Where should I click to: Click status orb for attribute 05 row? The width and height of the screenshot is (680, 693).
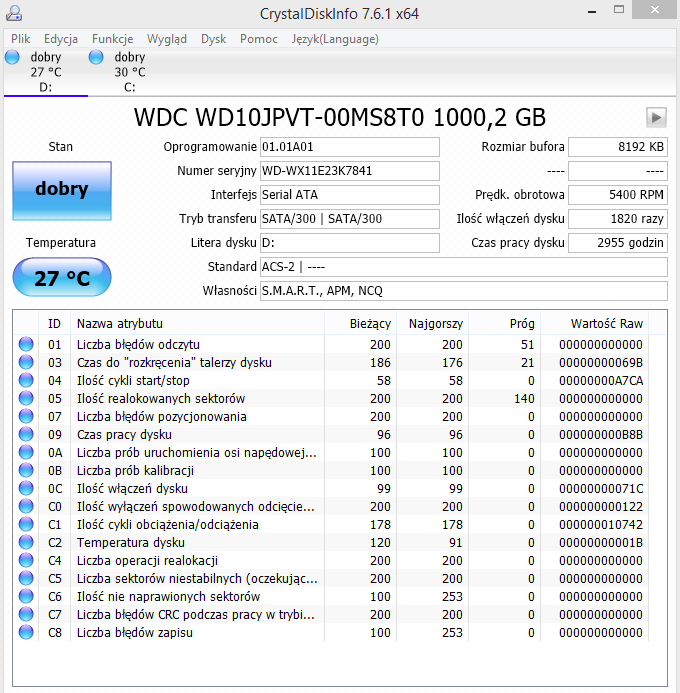26,398
